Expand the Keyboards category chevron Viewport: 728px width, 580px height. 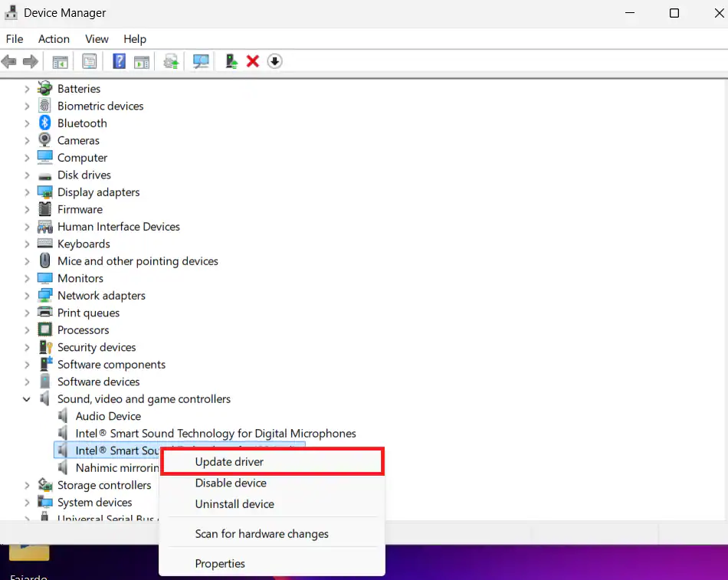[27, 244]
